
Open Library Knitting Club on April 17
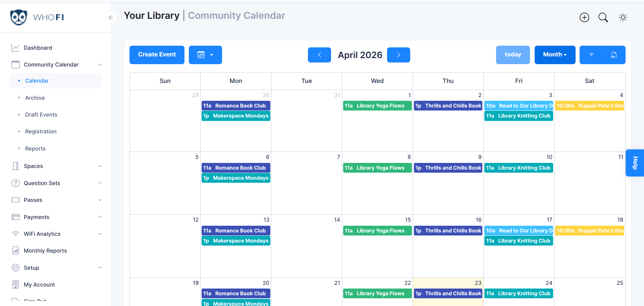(x=519, y=241)
